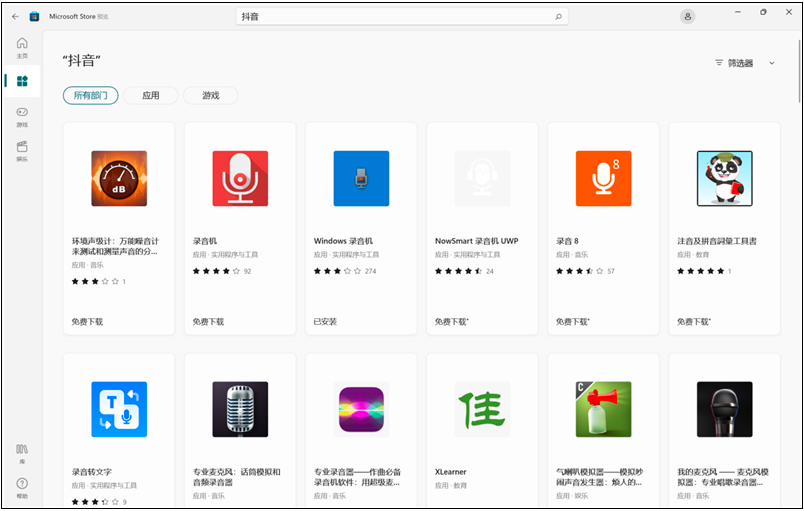This screenshot has width=804, height=511.
Task: Switch to the 应用 filter tab
Action: tap(151, 96)
